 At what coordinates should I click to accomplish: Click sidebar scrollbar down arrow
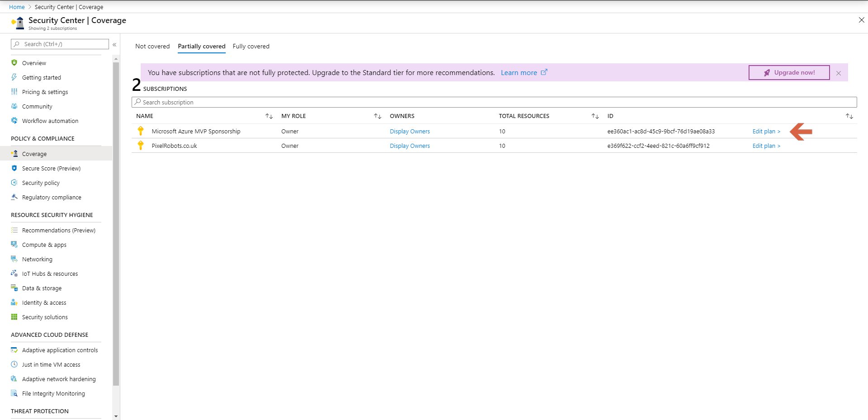click(x=116, y=416)
